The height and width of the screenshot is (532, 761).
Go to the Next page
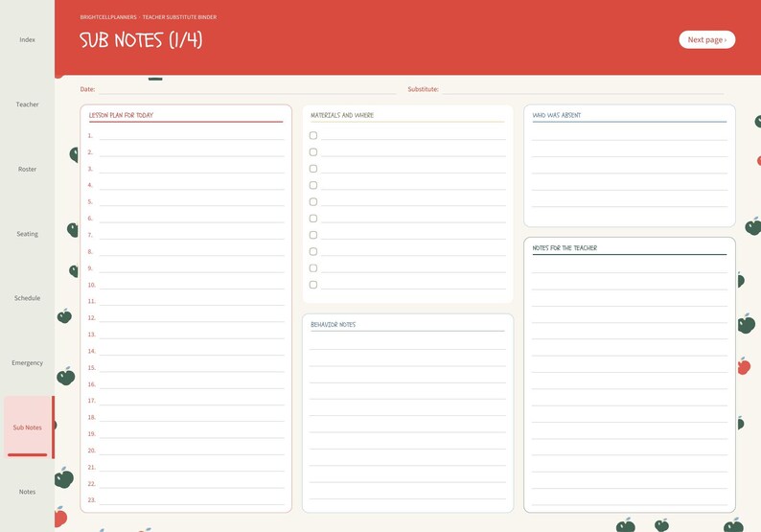coord(706,40)
